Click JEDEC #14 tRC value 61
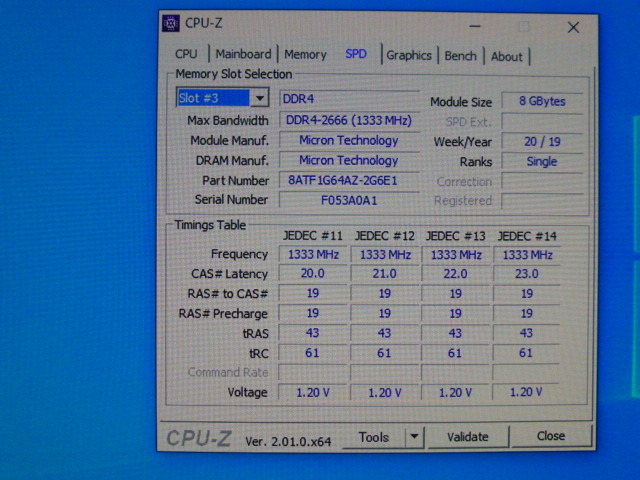 [x=526, y=353]
